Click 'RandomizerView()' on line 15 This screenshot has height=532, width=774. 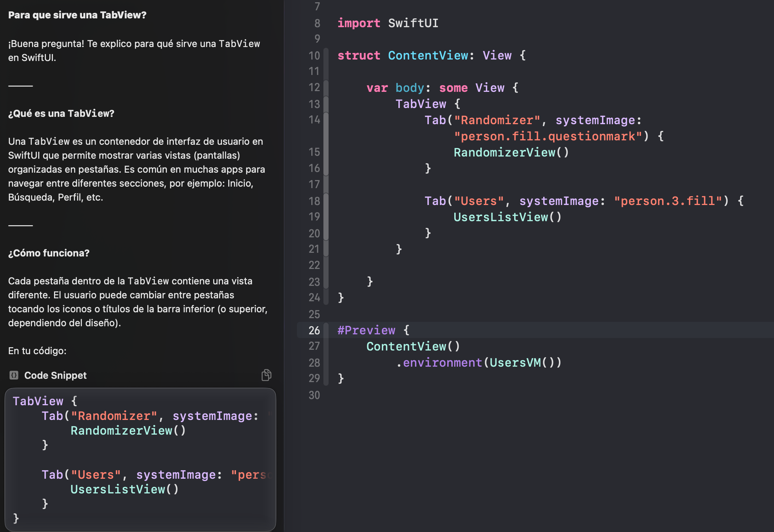pyautogui.click(x=511, y=152)
